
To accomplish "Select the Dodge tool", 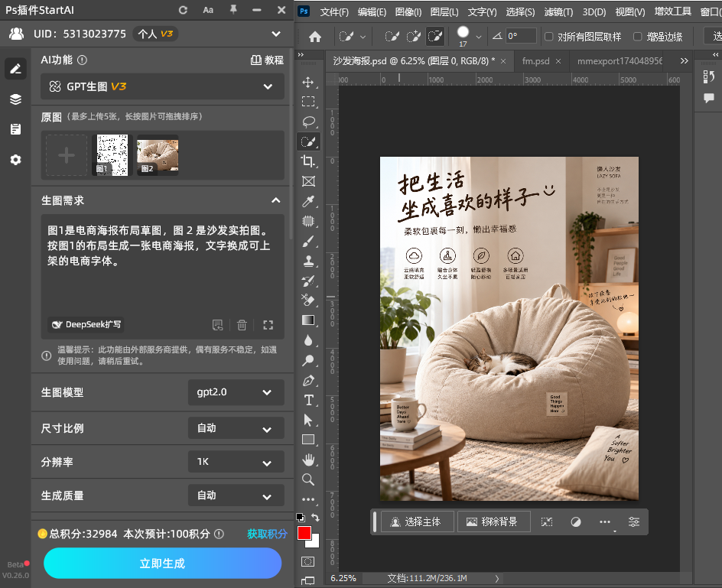I will click(x=308, y=361).
